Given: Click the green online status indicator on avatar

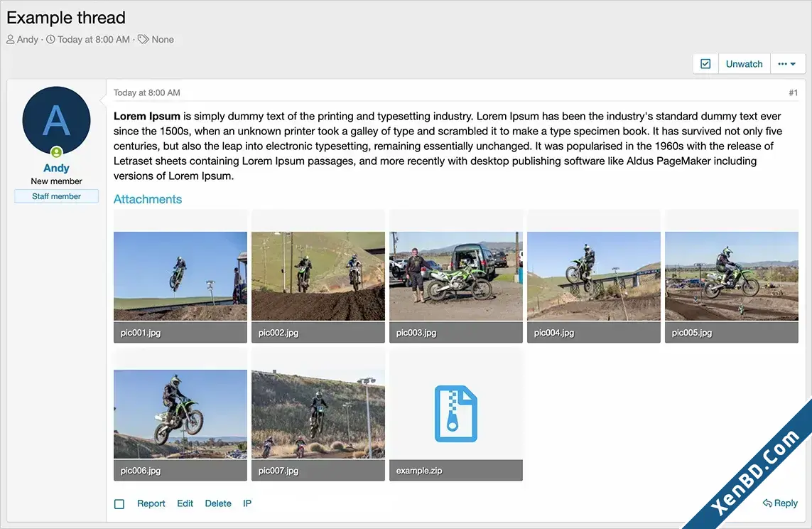Looking at the screenshot, I should click(x=56, y=152).
